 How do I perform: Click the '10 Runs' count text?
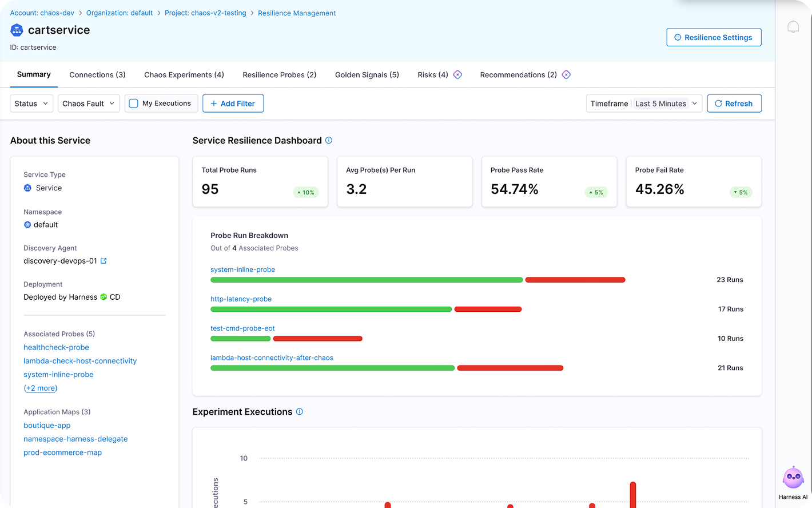(x=730, y=339)
